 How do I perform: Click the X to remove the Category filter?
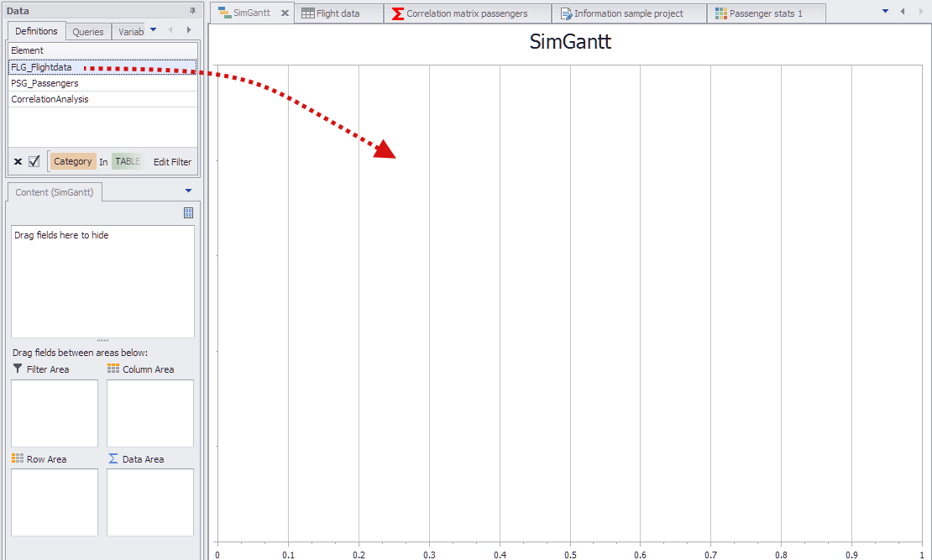[x=18, y=161]
